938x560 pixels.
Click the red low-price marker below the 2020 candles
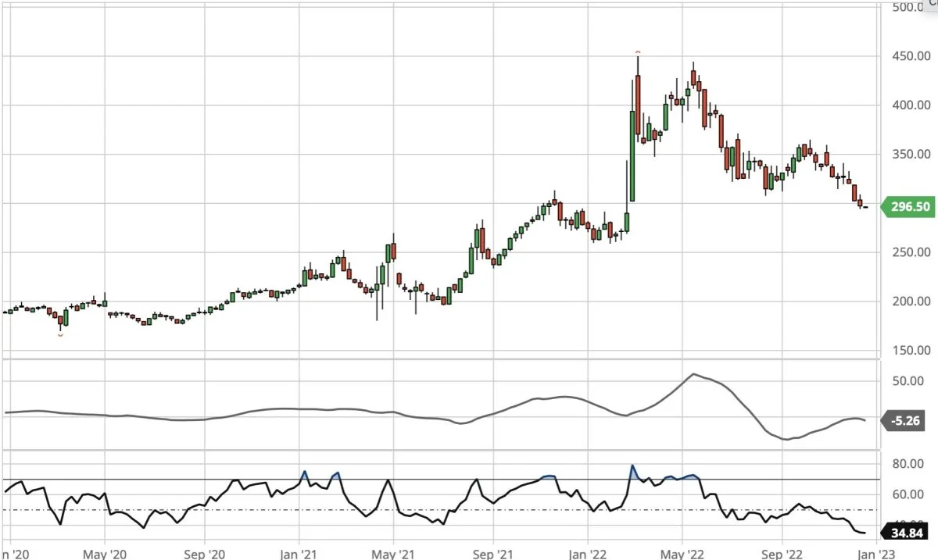pyautogui.click(x=60, y=335)
